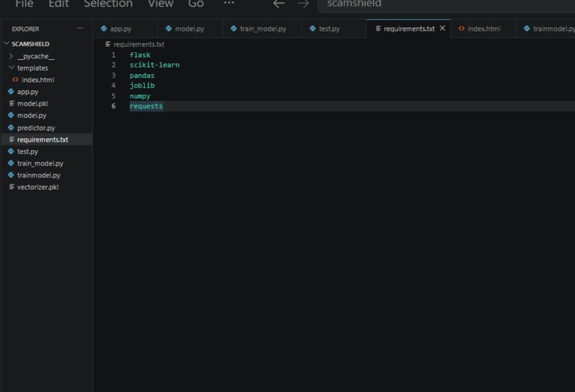Image resolution: width=575 pixels, height=392 pixels.
Task: Show more menu bar items ellipsis
Action: point(229,3)
